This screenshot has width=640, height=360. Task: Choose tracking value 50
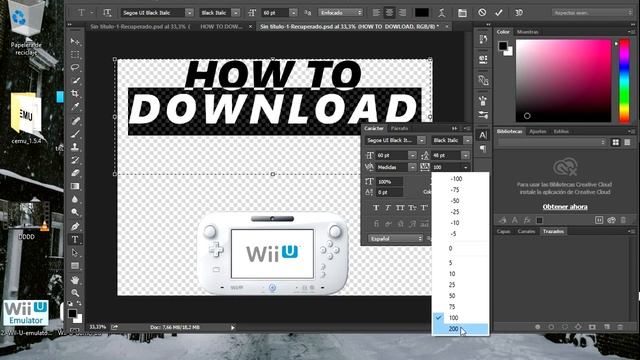pyautogui.click(x=460, y=296)
